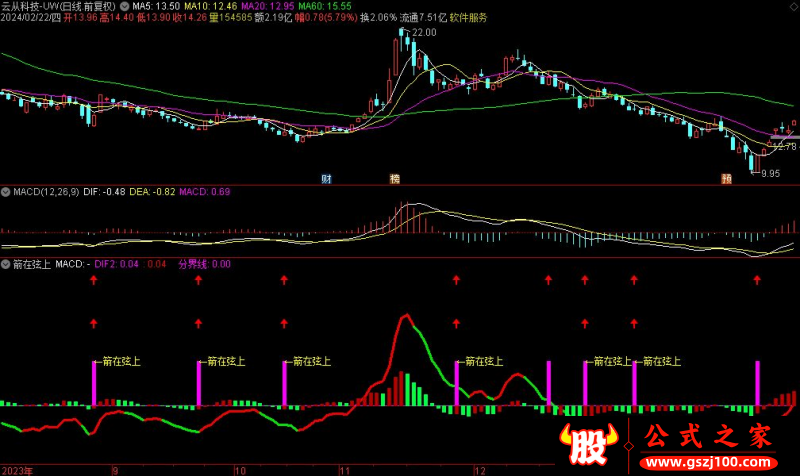This screenshot has width=800, height=476.
Task: Open the 箭在弦上 indicator panel dropdown circle
Action: pos(6,264)
